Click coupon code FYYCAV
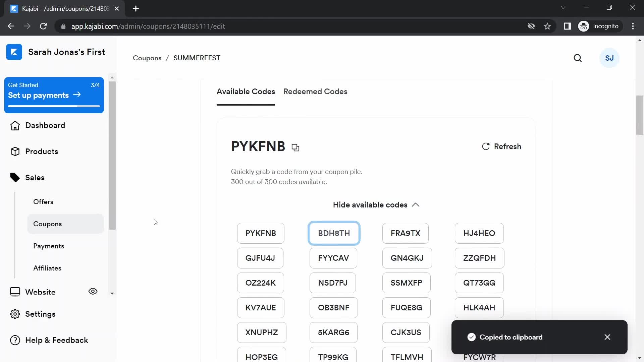 point(333,258)
